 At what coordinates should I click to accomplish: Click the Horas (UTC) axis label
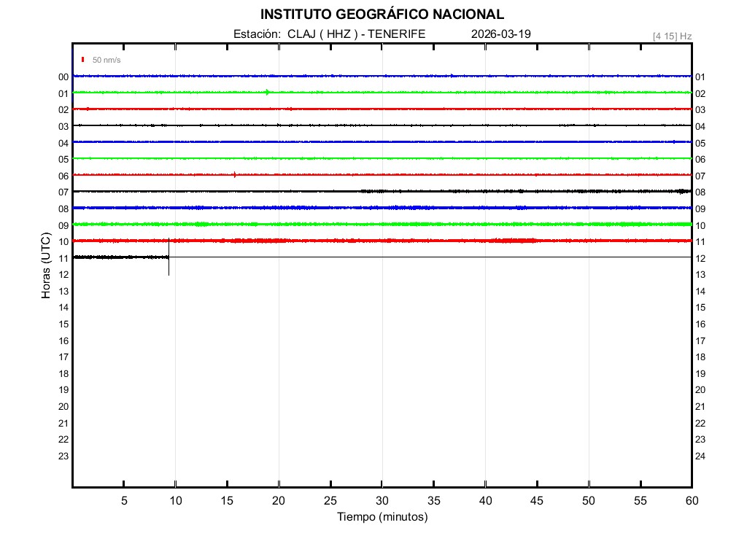(46, 265)
